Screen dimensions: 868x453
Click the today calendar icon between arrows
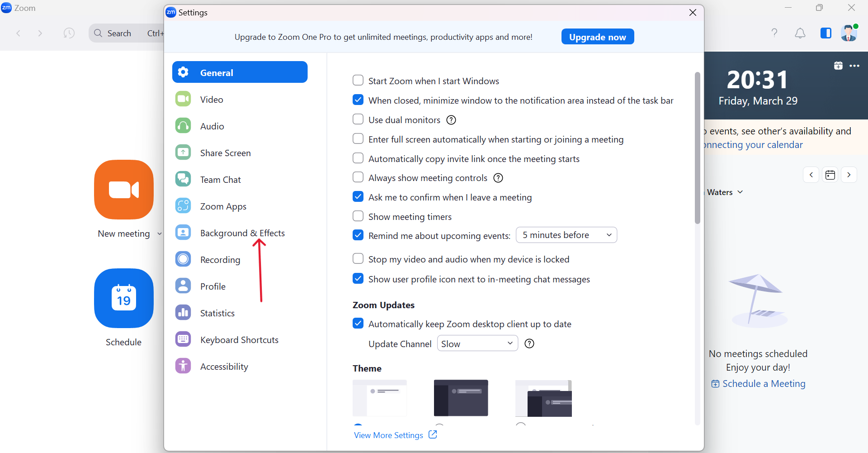click(x=830, y=175)
